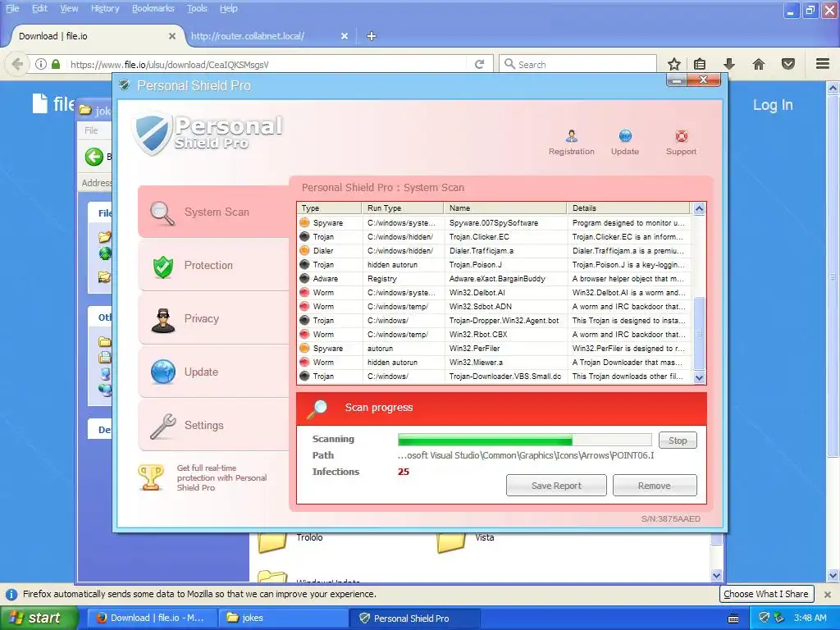
Task: Click scan list scrollbar down arrow
Action: click(699, 377)
